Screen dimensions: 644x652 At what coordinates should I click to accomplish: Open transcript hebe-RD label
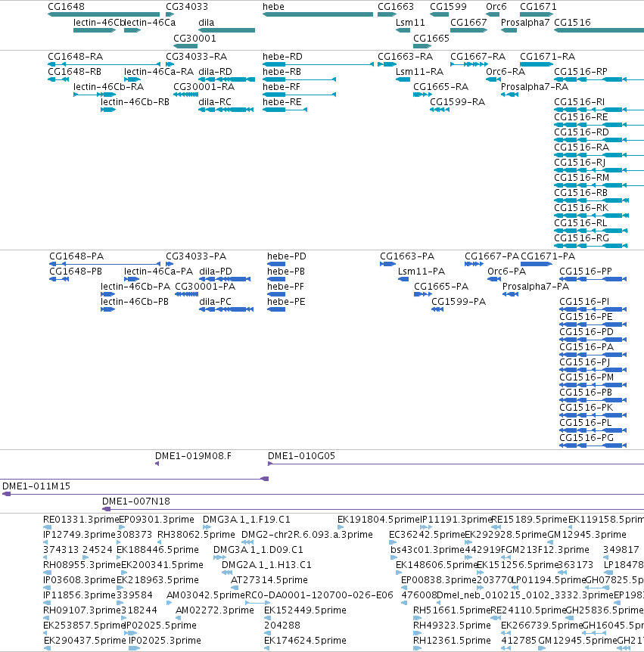coord(282,57)
